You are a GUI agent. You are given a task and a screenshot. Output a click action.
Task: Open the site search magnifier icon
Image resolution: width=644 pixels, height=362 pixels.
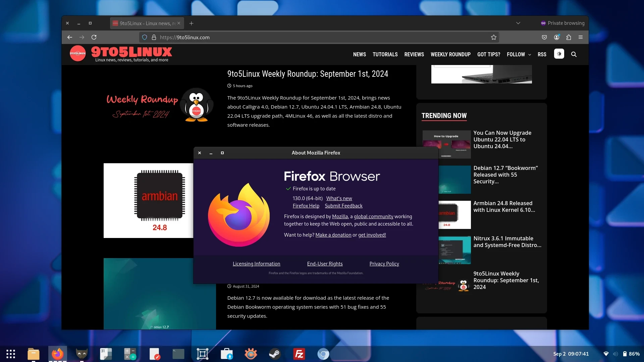pyautogui.click(x=574, y=54)
